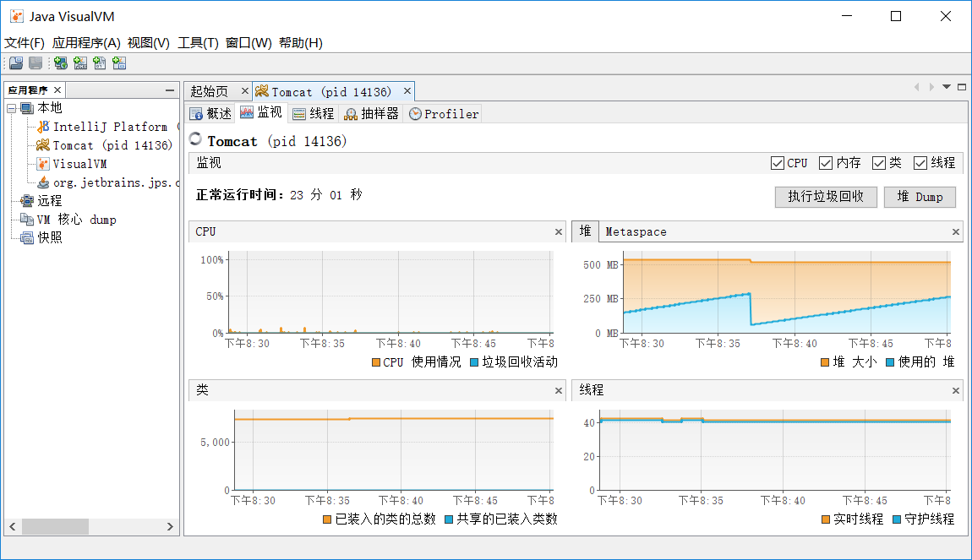Image resolution: width=972 pixels, height=560 pixels.
Task: Click the Tomcat icon in applications tree
Action: (43, 145)
